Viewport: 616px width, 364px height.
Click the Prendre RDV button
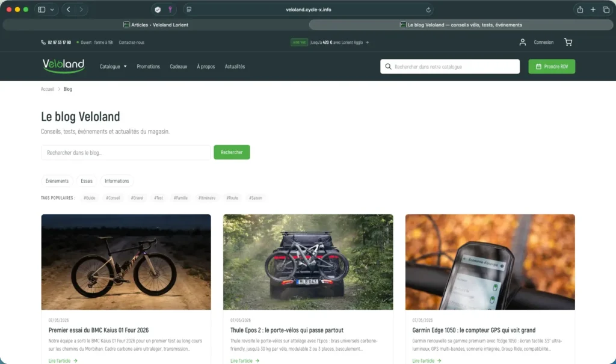pos(552,66)
